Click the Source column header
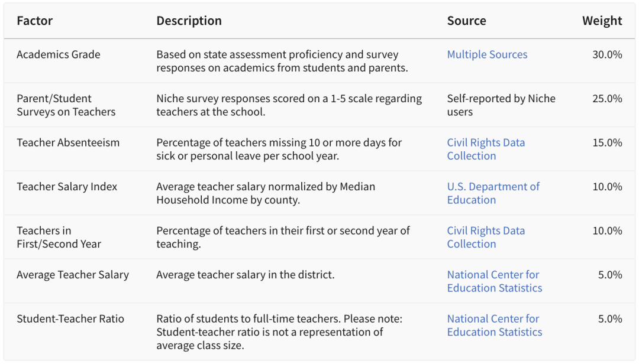 click(x=466, y=21)
